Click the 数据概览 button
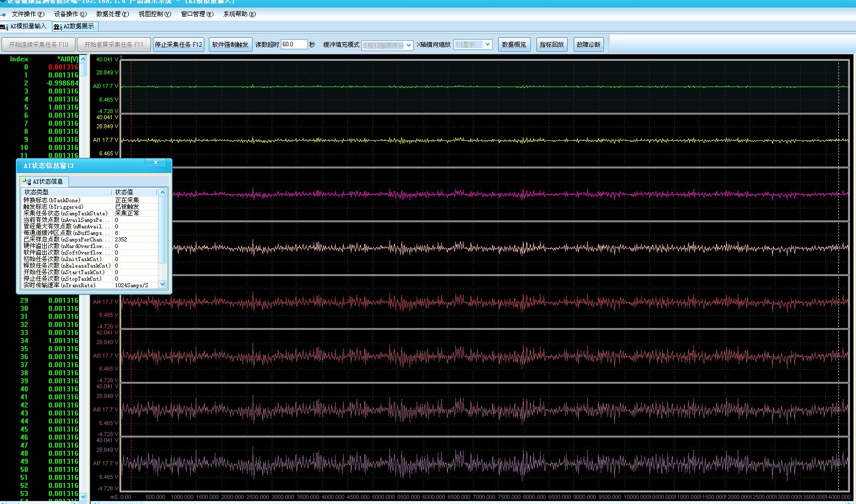Viewport: 856px width, 504px height. (x=514, y=45)
